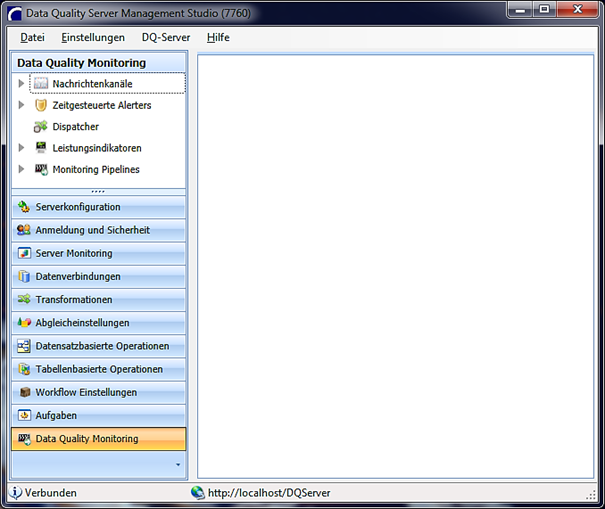Select the highlighted Data Quality Monitoring pane
605x509 pixels.
99,439
